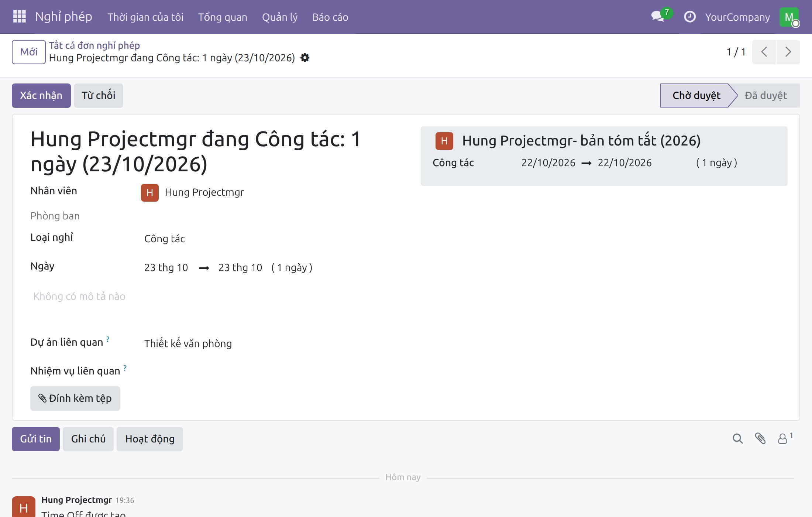Click Nghỉ phép app title
Viewport: 812px width, 517px height.
click(63, 17)
